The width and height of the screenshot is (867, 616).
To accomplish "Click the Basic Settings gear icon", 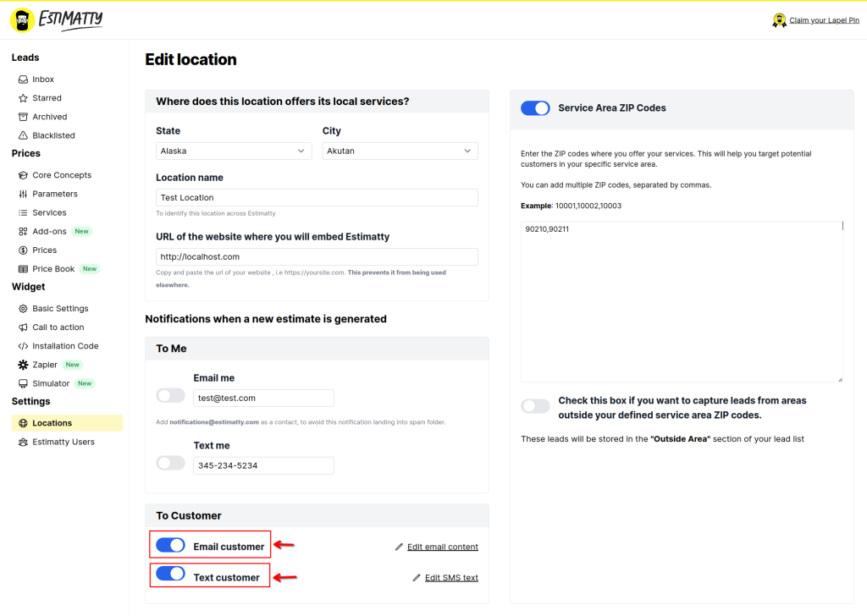I will (23, 310).
